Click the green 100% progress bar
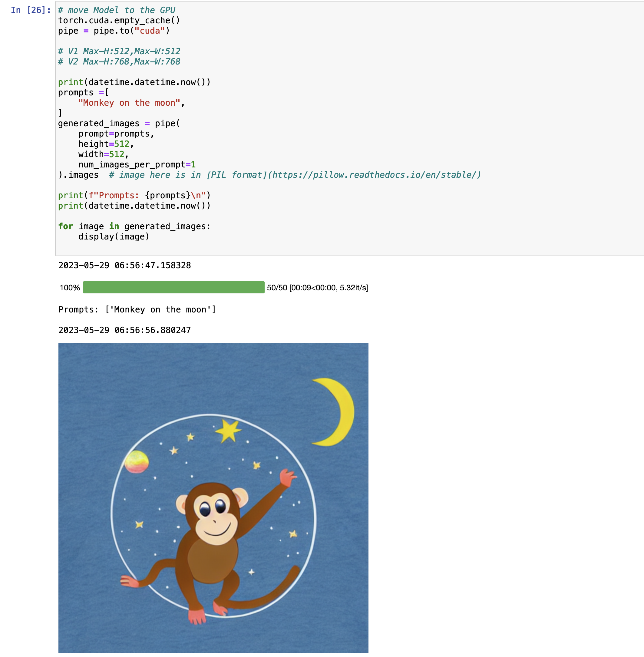The height and width of the screenshot is (657, 644). pos(173,287)
